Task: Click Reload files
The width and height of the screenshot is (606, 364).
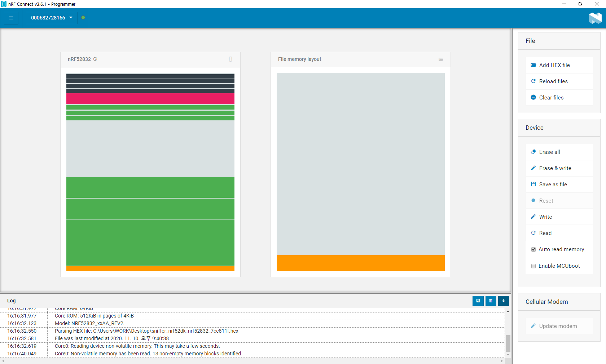Action: pyautogui.click(x=559, y=81)
